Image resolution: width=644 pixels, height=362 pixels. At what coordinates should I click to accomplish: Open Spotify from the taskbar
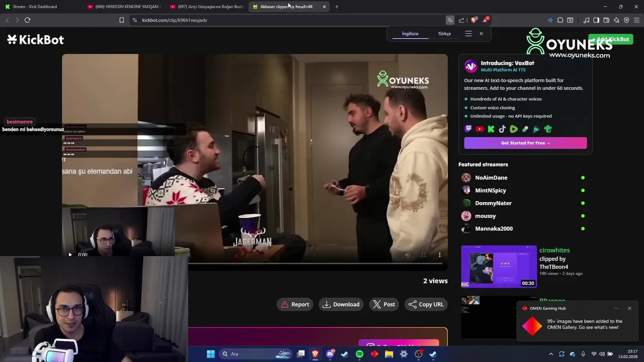(x=359, y=354)
